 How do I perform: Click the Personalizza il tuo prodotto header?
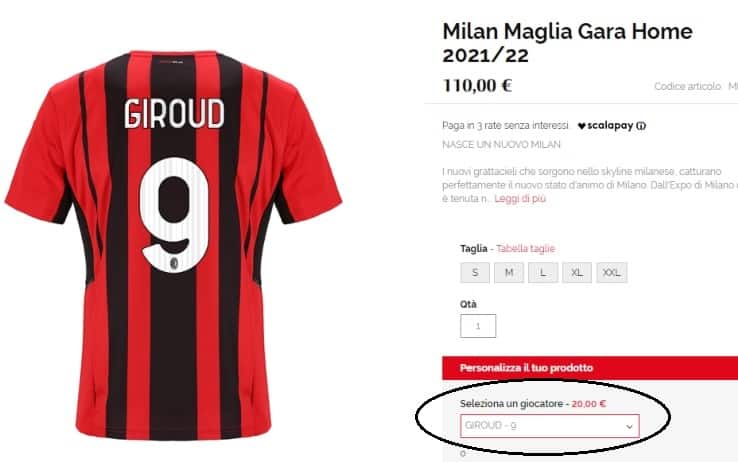pos(590,368)
